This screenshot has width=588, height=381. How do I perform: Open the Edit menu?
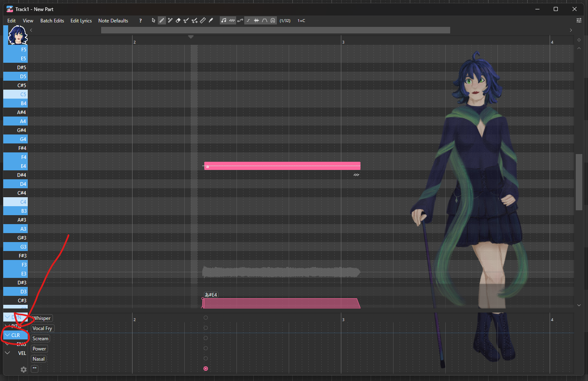pyautogui.click(x=11, y=20)
